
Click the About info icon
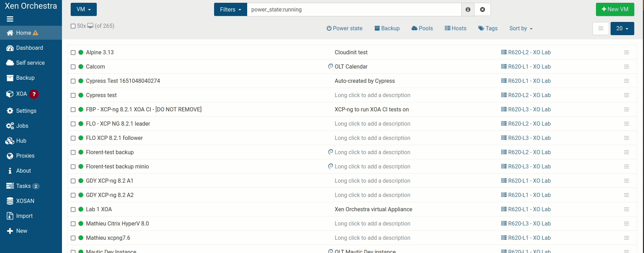10,171
